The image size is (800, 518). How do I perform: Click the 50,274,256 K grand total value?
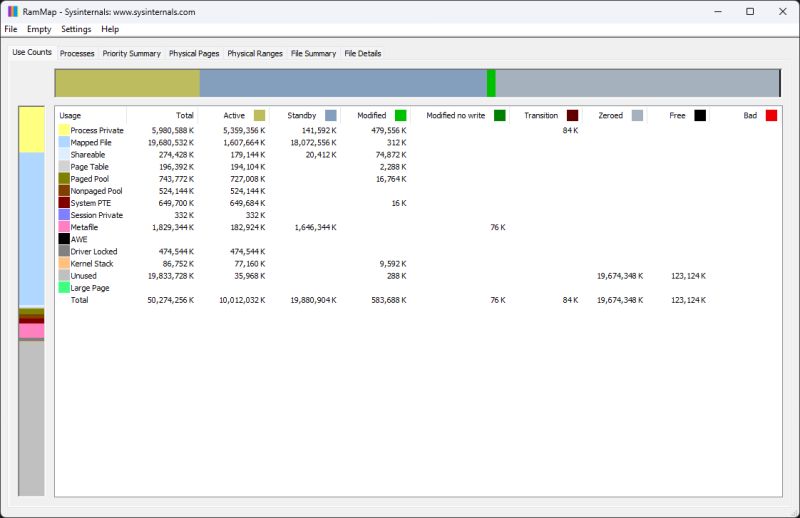click(x=170, y=300)
